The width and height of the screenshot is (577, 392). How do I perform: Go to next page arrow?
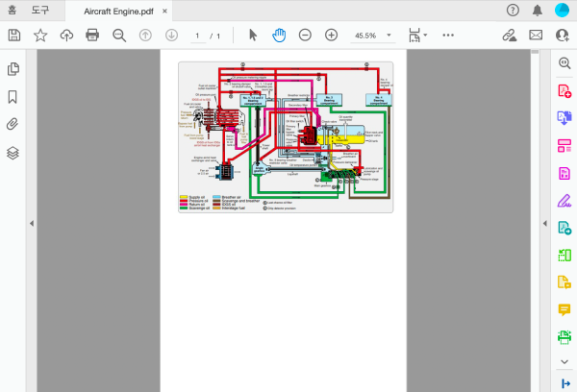point(171,36)
